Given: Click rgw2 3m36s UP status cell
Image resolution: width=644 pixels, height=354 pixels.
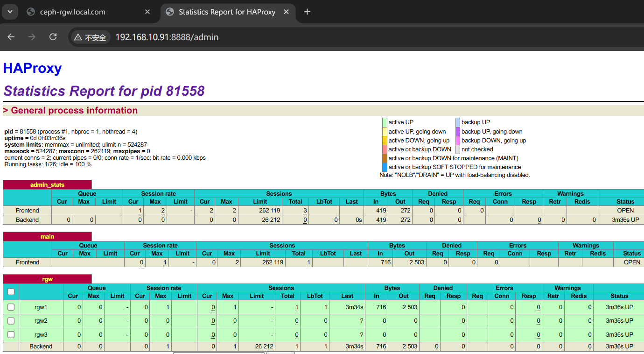Looking at the screenshot, I should click(619, 321).
